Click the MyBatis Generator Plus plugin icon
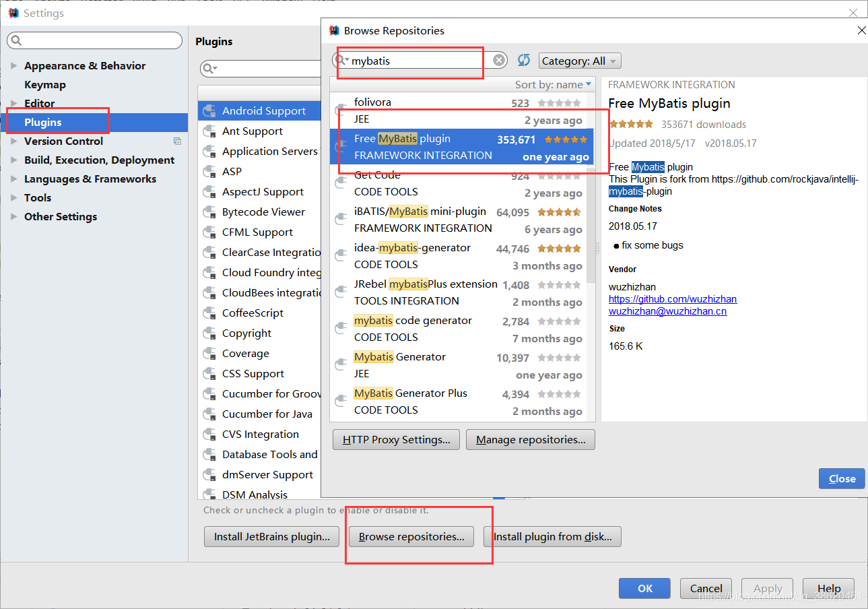 coord(341,402)
